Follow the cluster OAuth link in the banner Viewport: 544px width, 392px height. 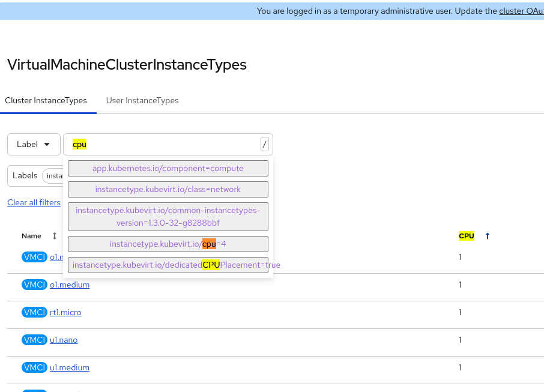[521, 11]
